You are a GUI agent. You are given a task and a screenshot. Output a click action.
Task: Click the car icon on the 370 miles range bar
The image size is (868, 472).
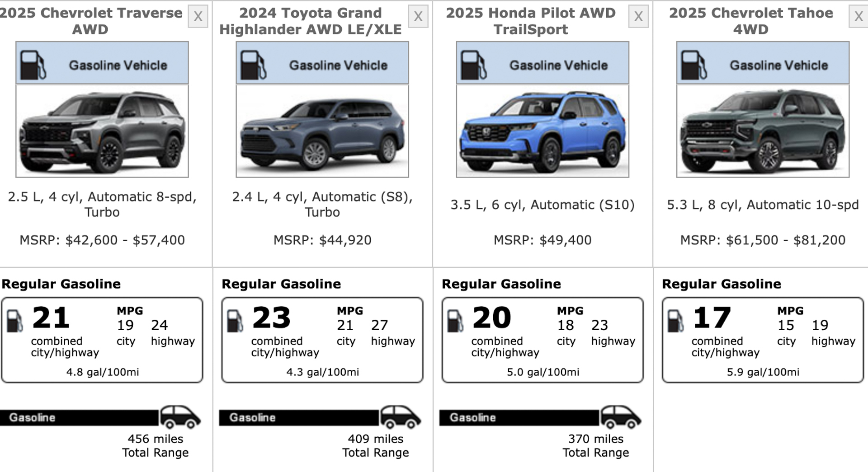tap(620, 417)
